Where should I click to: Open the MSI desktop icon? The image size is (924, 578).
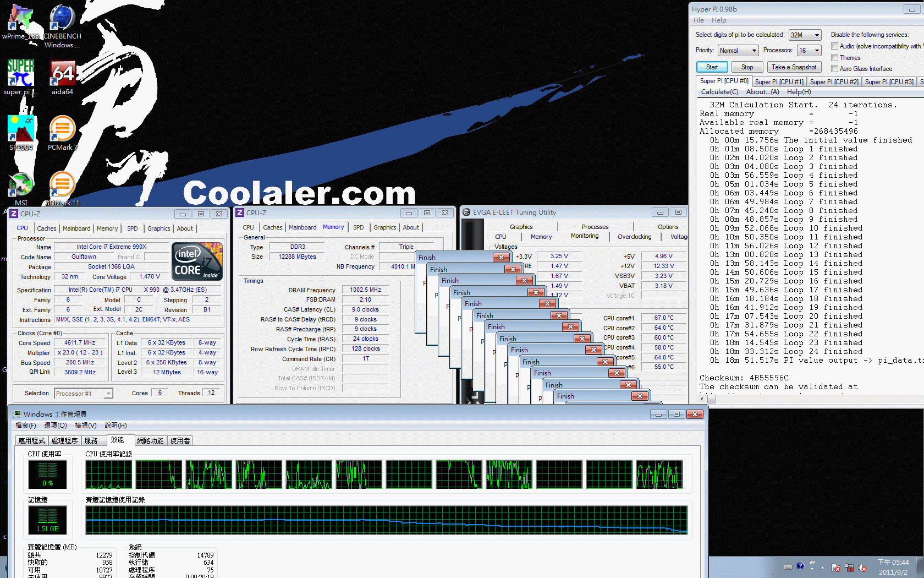pyautogui.click(x=21, y=188)
